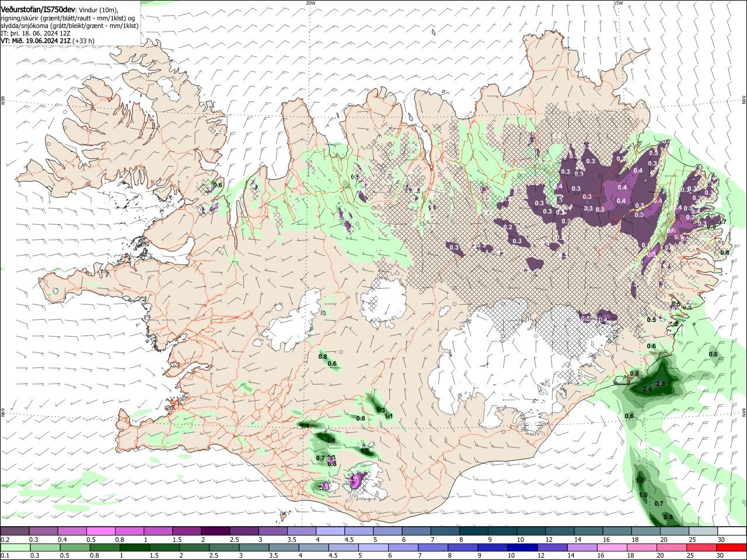Click the bright pink 0.5–0.8 swatch in upper legend
The image size is (747, 560).
(x=101, y=531)
